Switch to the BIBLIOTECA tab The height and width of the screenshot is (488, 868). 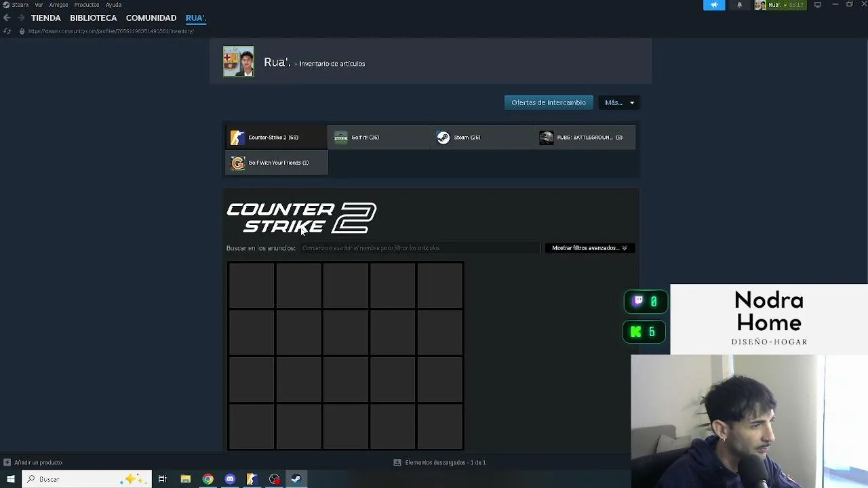coord(94,18)
